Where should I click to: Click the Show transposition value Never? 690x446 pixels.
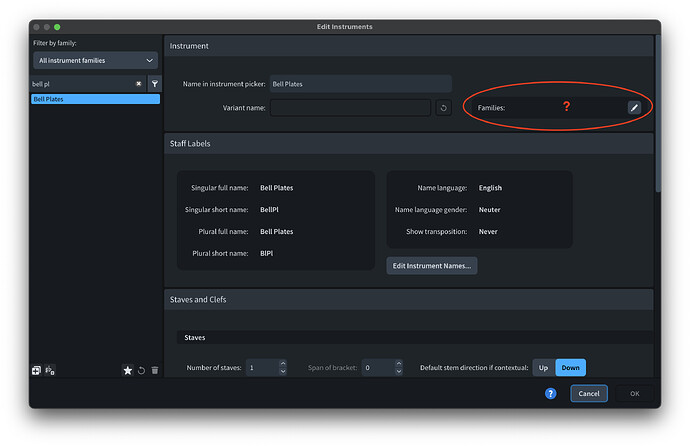pos(488,231)
